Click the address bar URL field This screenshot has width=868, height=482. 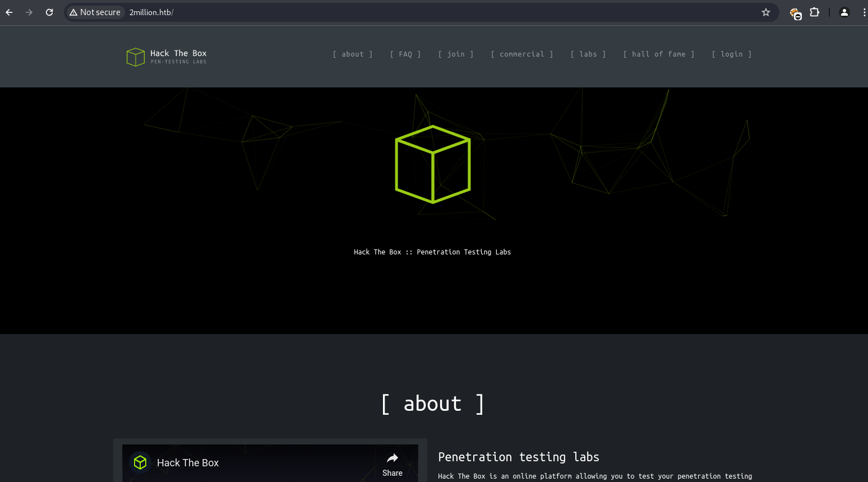[x=393, y=12]
